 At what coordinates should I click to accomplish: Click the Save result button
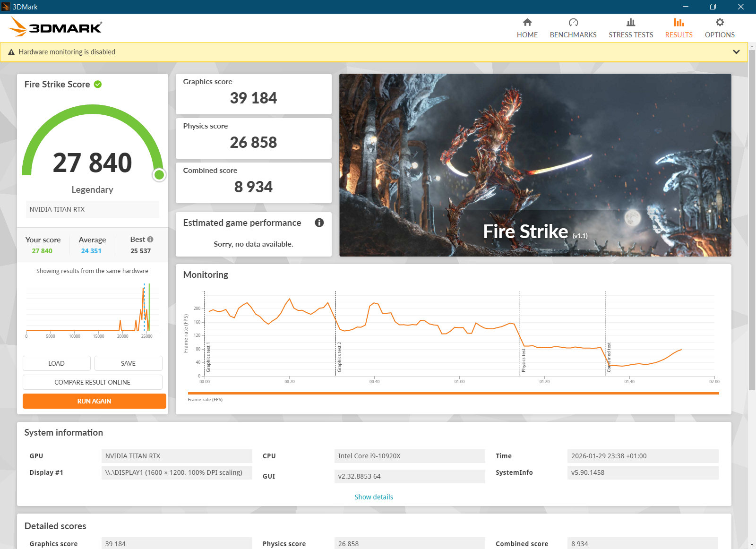[128, 363]
